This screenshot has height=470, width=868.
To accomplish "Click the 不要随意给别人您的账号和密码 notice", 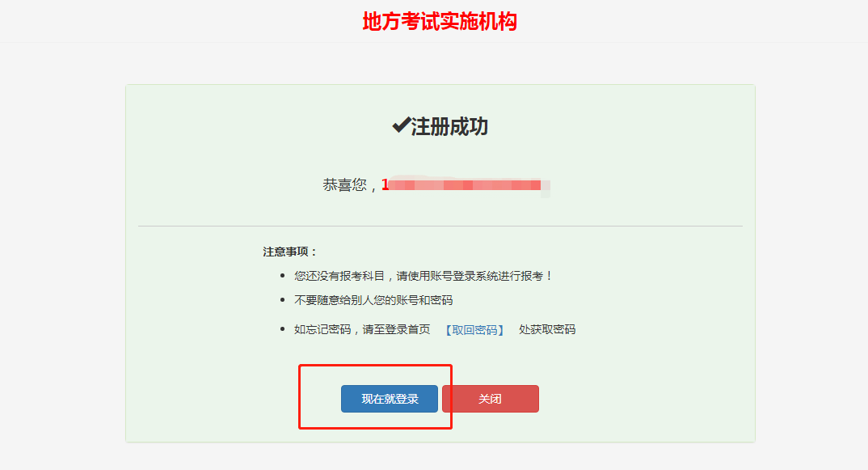I will point(373,300).
